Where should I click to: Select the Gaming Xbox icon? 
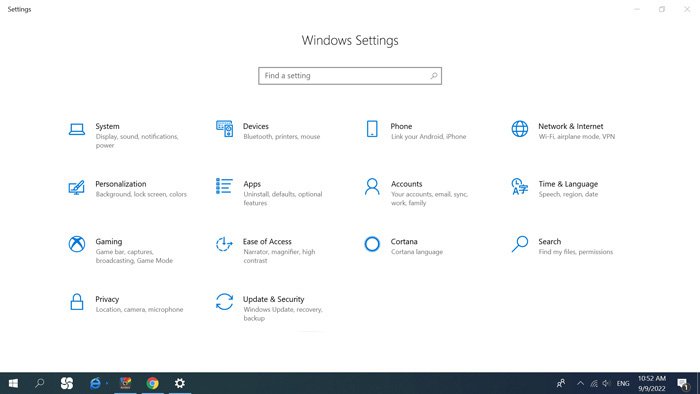[77, 244]
